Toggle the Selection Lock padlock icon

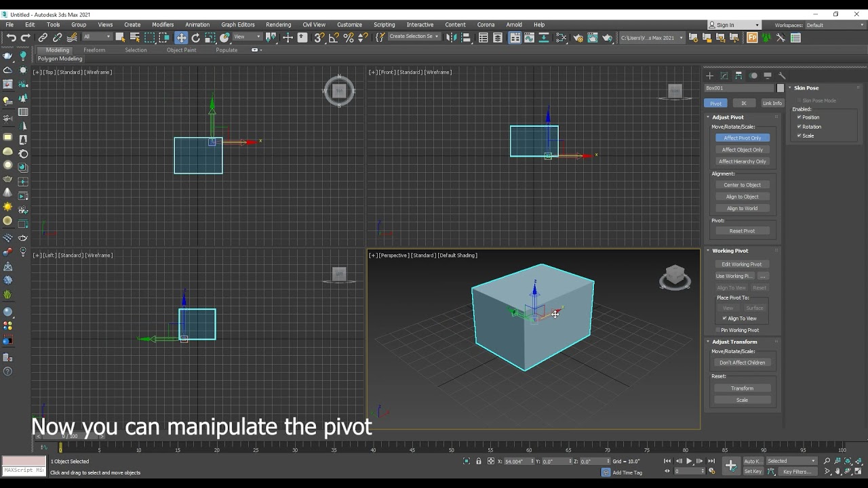coord(479,462)
